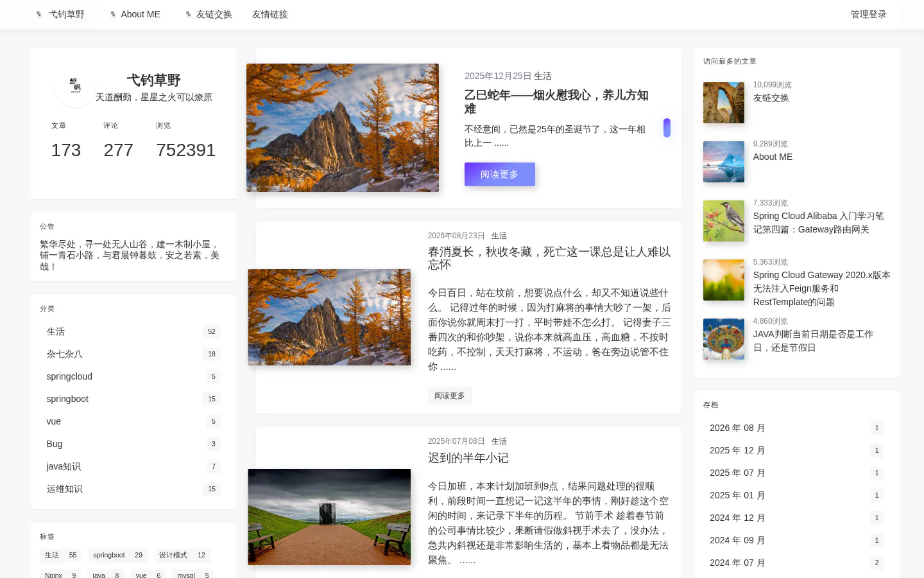Select the springcloud category
This screenshot has width=924, height=578.
click(133, 376)
